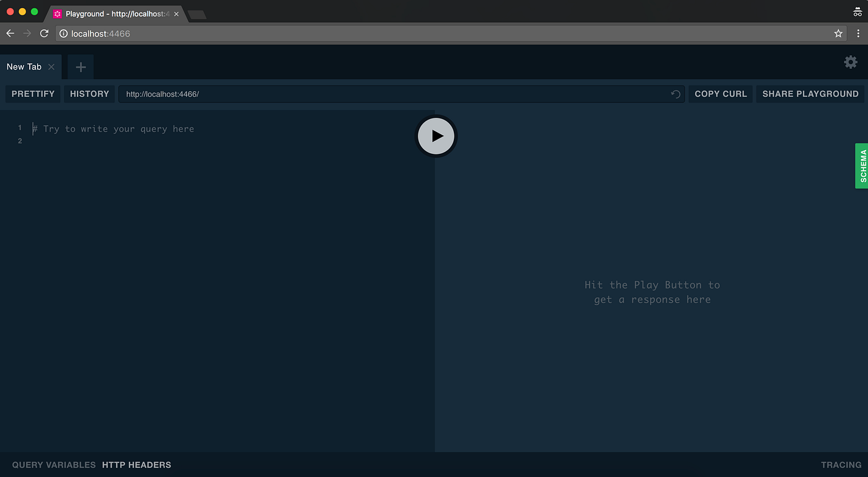This screenshot has width=868, height=477.
Task: Click the Play button to run query
Action: click(436, 136)
